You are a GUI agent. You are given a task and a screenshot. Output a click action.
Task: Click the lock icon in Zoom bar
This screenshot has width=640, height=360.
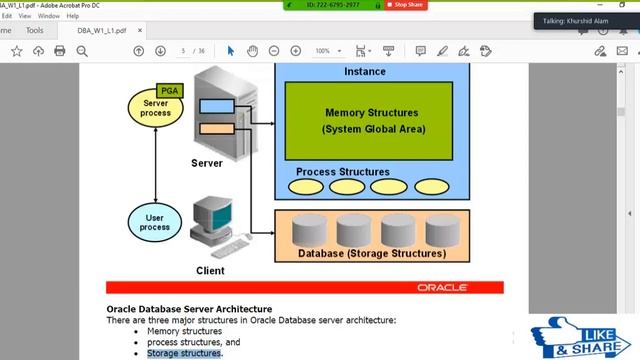tap(378, 5)
